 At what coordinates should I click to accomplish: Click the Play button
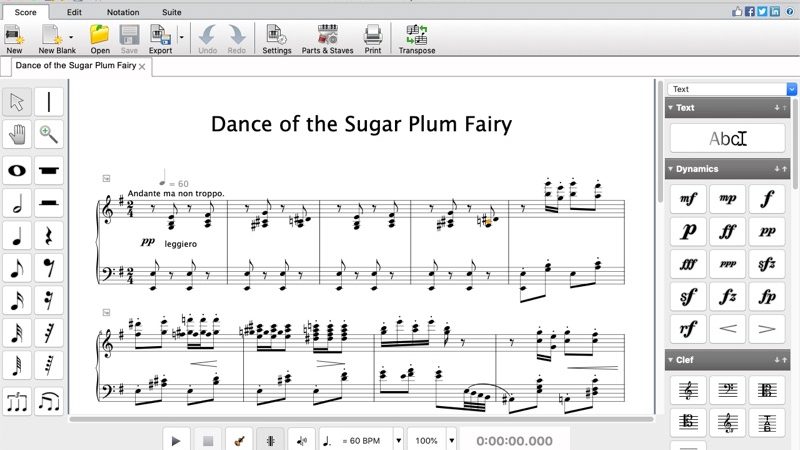176,440
